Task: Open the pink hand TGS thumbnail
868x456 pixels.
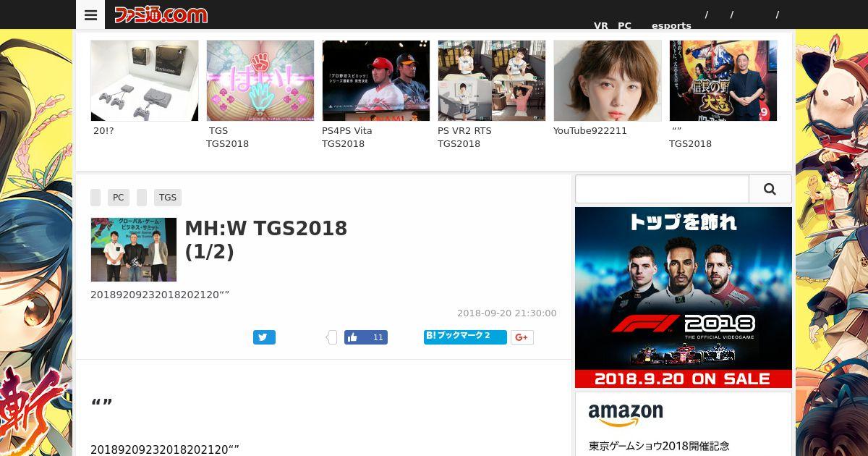Action: (x=260, y=80)
